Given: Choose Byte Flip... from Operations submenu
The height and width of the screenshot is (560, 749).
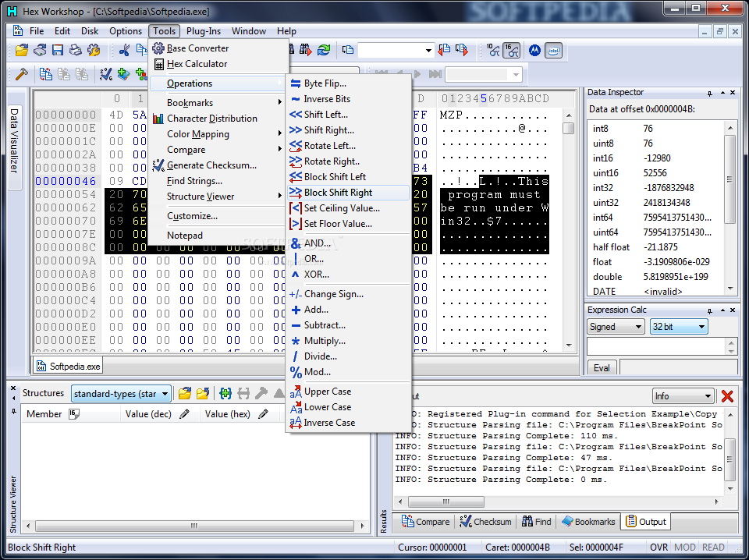Looking at the screenshot, I should [x=349, y=83].
